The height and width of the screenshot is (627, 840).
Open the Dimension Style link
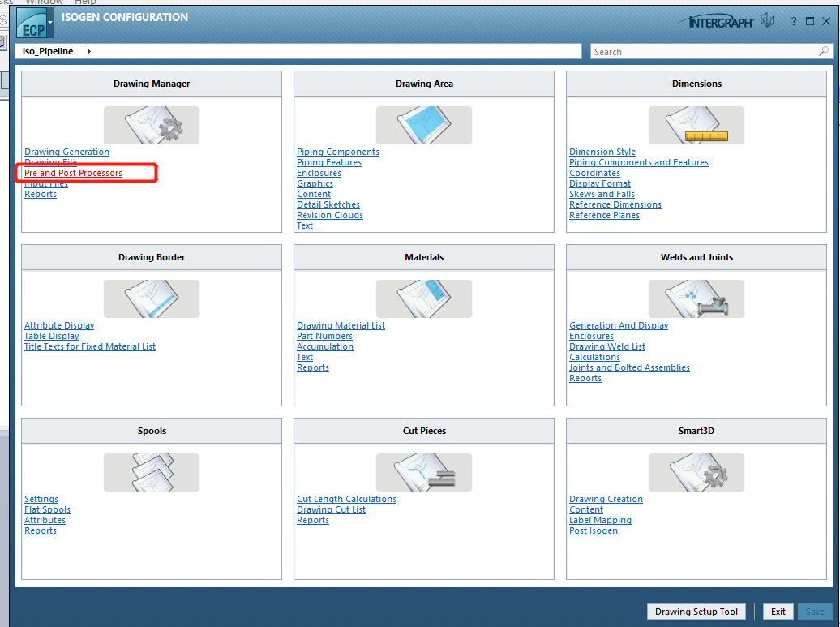[602, 152]
